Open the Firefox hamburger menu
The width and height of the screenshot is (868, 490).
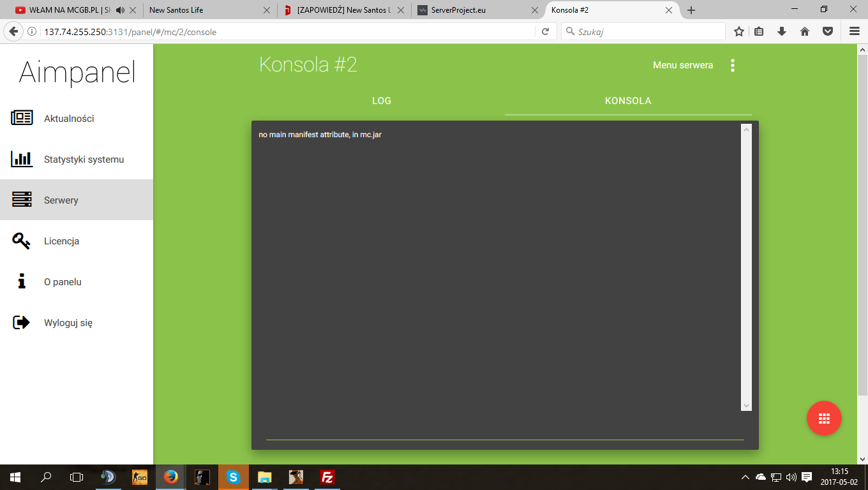tap(854, 32)
